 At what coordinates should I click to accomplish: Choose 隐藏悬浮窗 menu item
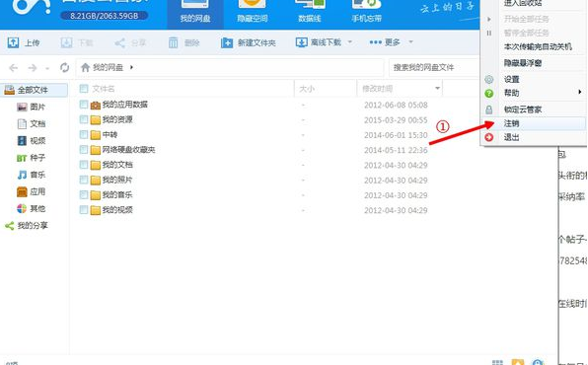tap(534, 63)
